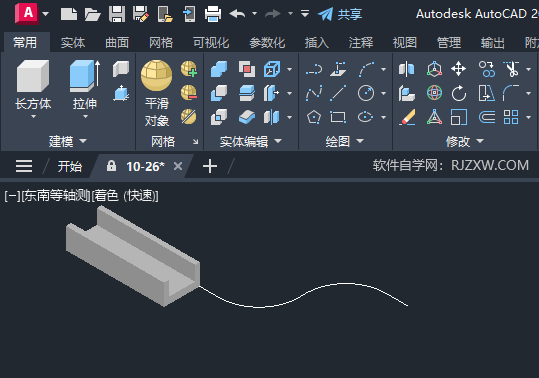
Task: Select the Line drawing tool
Action: (x=338, y=93)
